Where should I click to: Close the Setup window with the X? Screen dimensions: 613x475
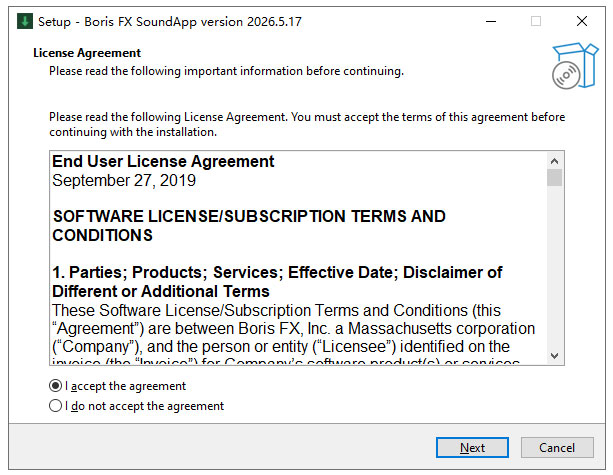582,21
